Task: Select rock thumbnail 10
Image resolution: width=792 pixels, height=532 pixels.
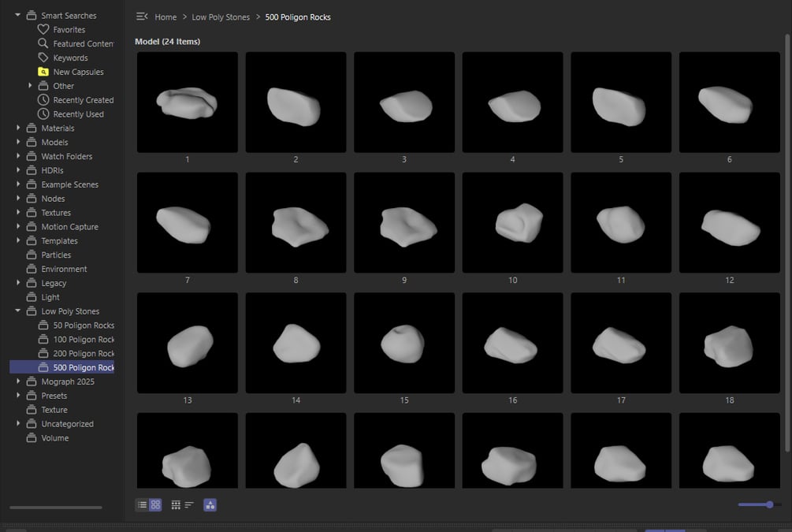Action: pos(513,222)
